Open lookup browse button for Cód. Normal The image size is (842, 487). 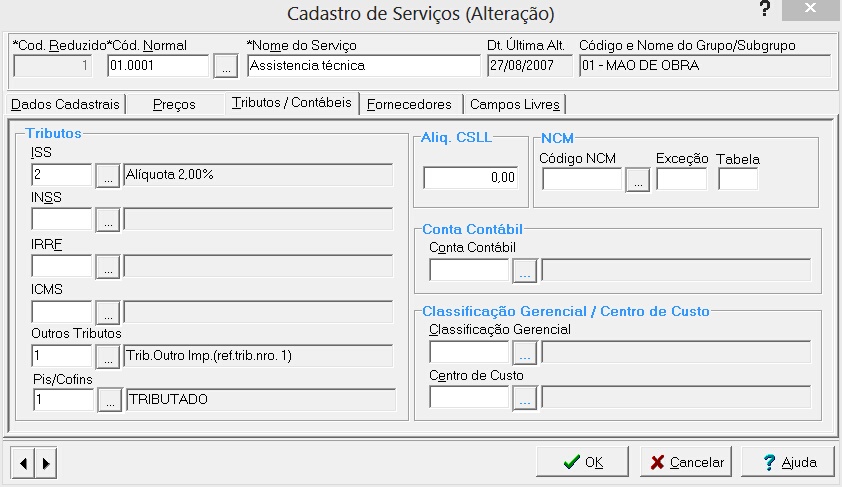[x=226, y=66]
